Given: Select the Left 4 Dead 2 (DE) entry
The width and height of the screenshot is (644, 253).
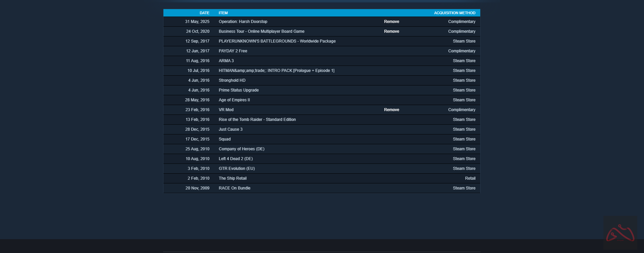Looking at the screenshot, I should (235, 159).
